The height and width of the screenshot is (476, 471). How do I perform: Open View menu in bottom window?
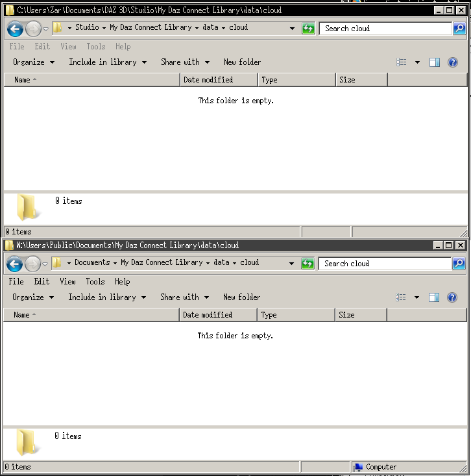(67, 281)
